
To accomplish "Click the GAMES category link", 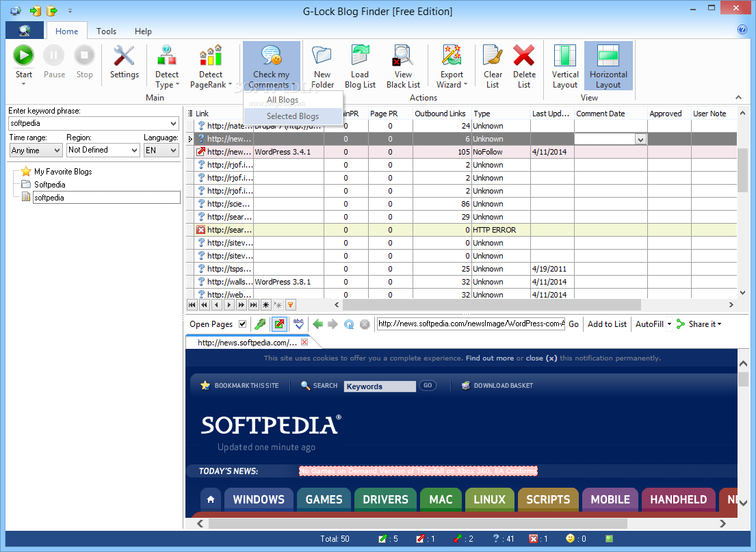I will click(324, 499).
